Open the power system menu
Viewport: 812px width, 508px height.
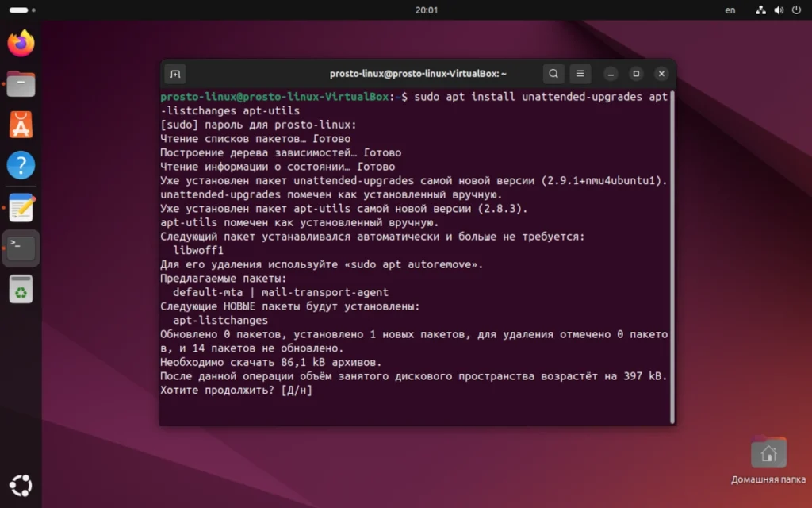pyautogui.click(x=796, y=10)
